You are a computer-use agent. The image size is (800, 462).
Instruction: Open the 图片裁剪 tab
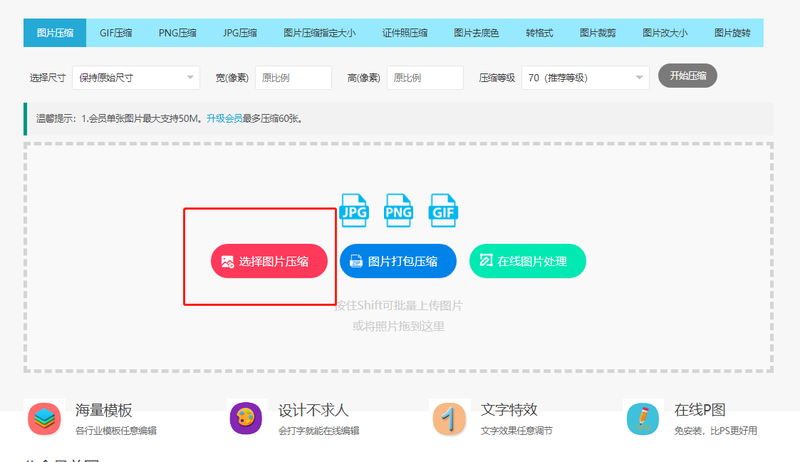[x=597, y=33]
